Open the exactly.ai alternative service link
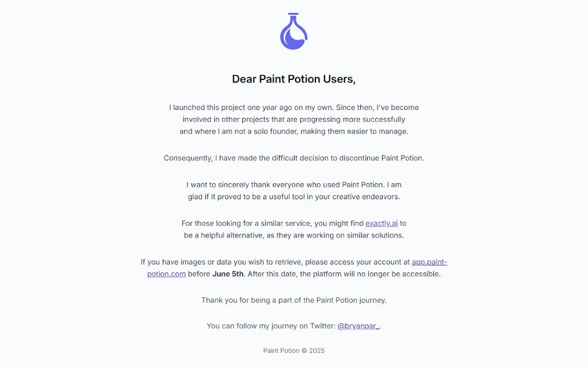 pyautogui.click(x=382, y=223)
